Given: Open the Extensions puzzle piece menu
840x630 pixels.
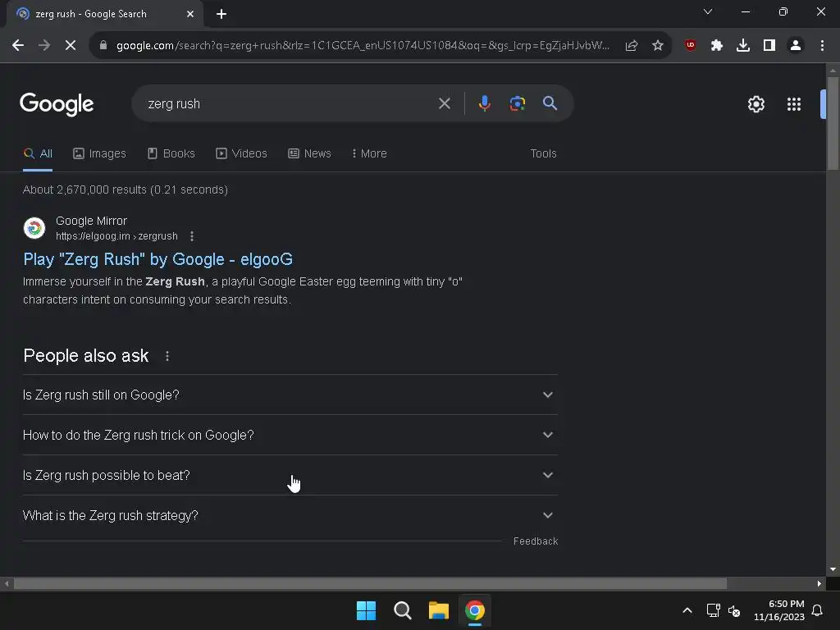Looking at the screenshot, I should pyautogui.click(x=717, y=46).
